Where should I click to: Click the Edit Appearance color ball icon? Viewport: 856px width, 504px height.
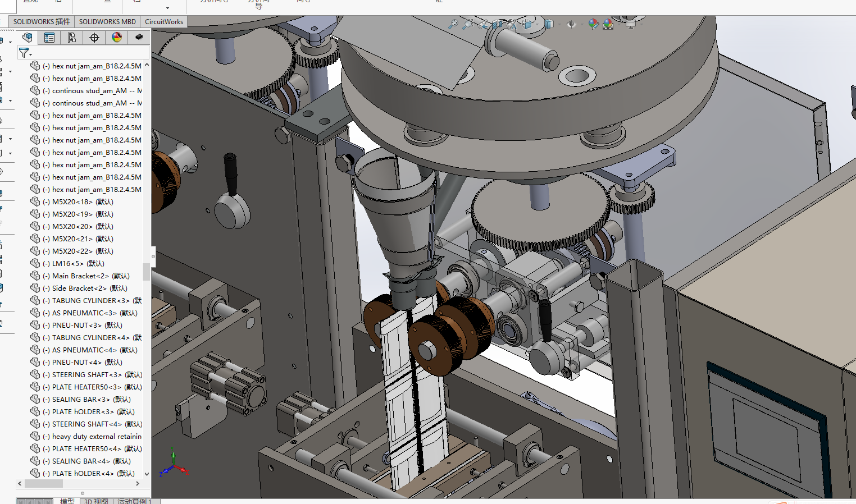coord(594,24)
